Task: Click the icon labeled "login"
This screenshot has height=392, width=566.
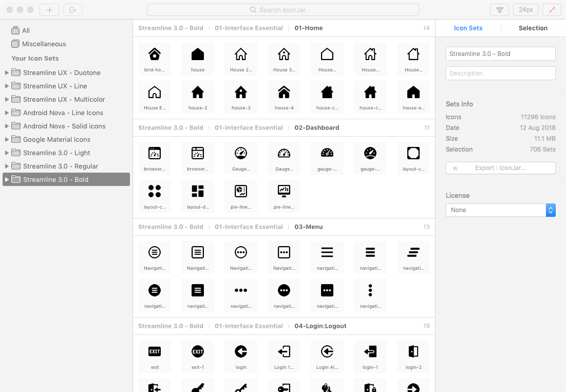Action: pos(241,356)
